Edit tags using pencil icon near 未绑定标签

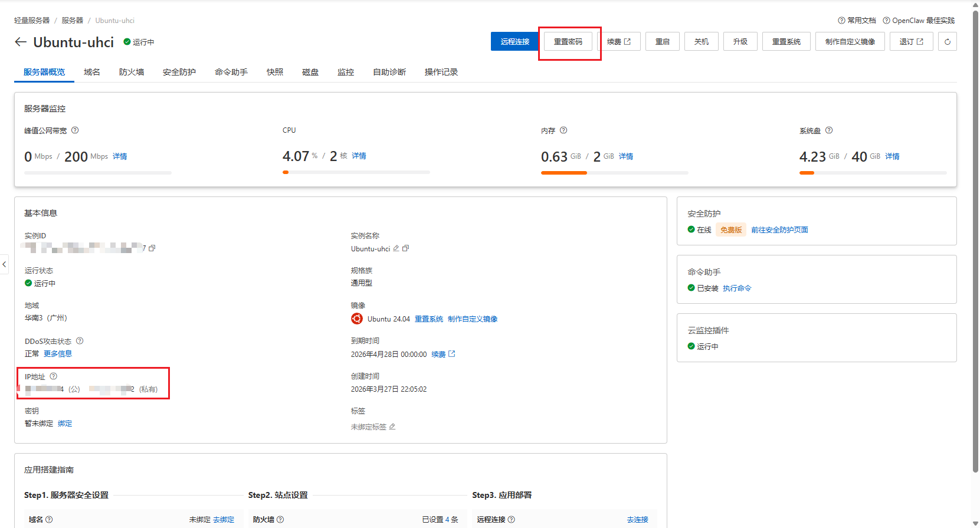pyautogui.click(x=392, y=427)
